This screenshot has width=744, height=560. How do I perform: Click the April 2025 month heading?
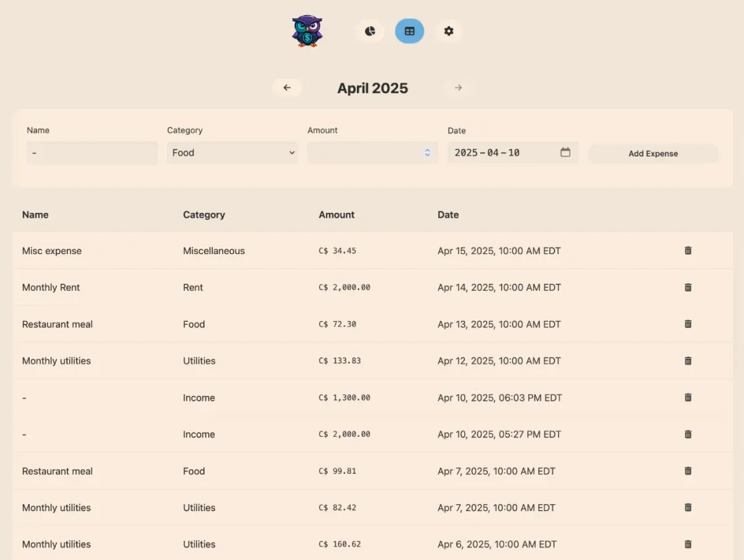(373, 88)
